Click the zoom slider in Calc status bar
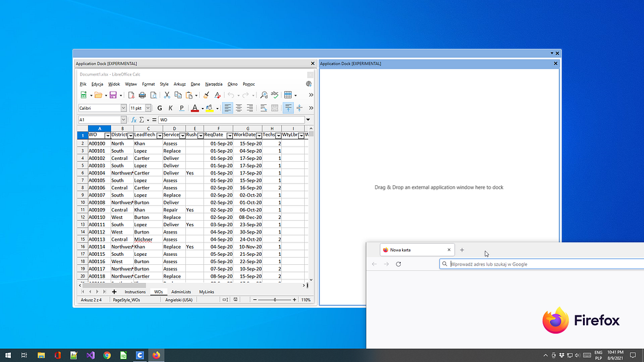The height and width of the screenshot is (362, 644). (x=275, y=300)
